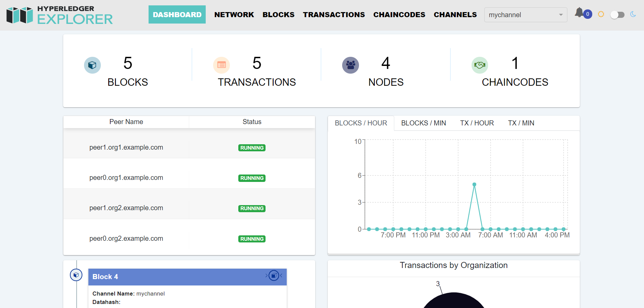Click the Hyperledger Explorer logo

point(59,15)
